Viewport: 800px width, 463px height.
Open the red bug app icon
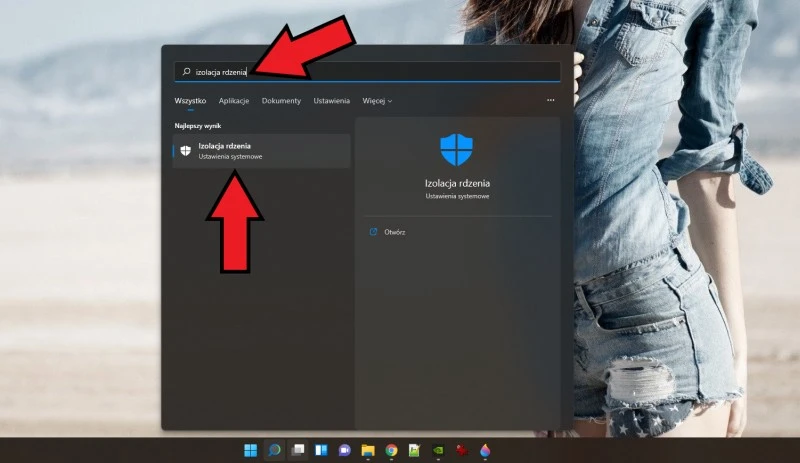pos(462,450)
